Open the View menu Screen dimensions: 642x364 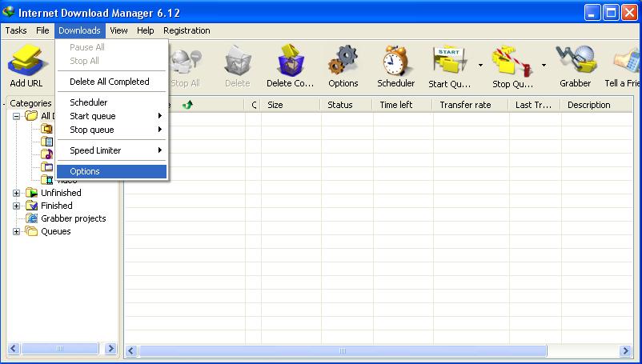[118, 30]
